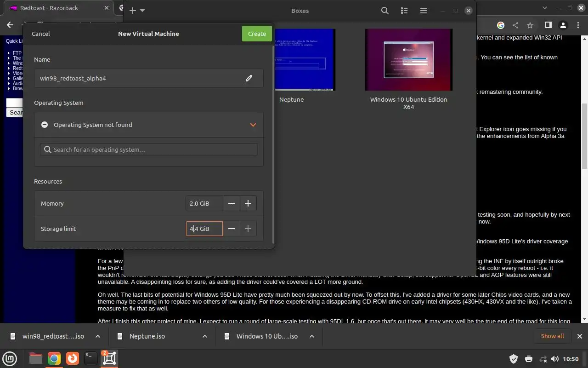Open options caret for Windows 10 Ub iso download
The width and height of the screenshot is (588, 368).
point(312,336)
